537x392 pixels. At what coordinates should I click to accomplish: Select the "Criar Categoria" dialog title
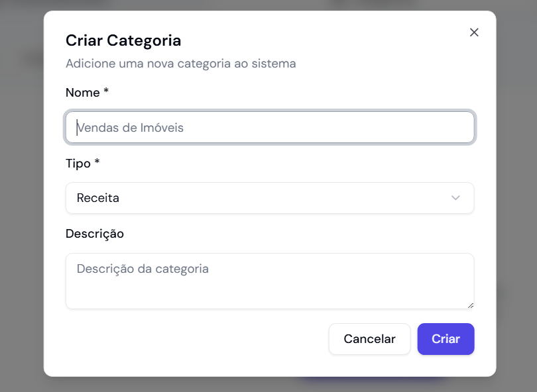(123, 40)
